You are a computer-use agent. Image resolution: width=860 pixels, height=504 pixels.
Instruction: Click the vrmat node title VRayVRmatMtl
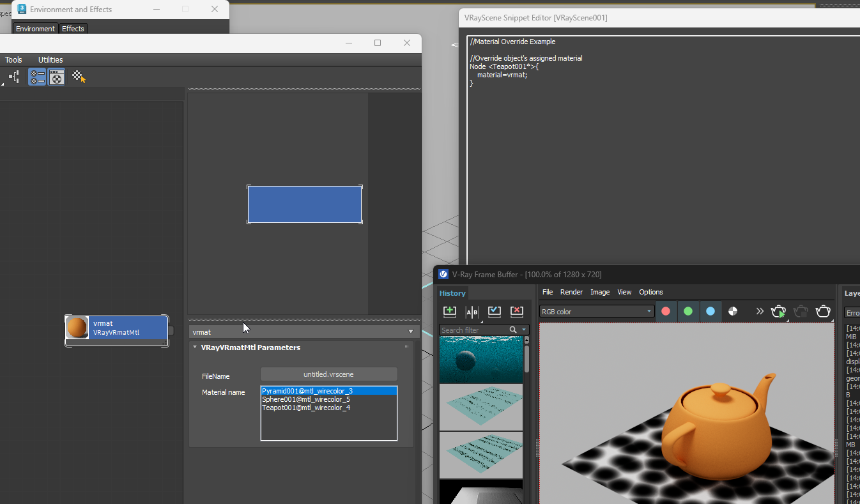coord(116,332)
